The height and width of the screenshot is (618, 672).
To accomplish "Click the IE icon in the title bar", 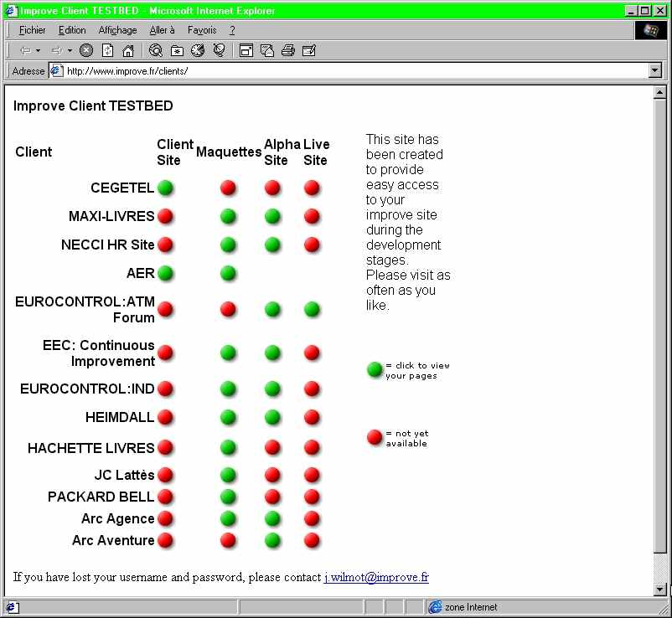I will tap(12, 10).
